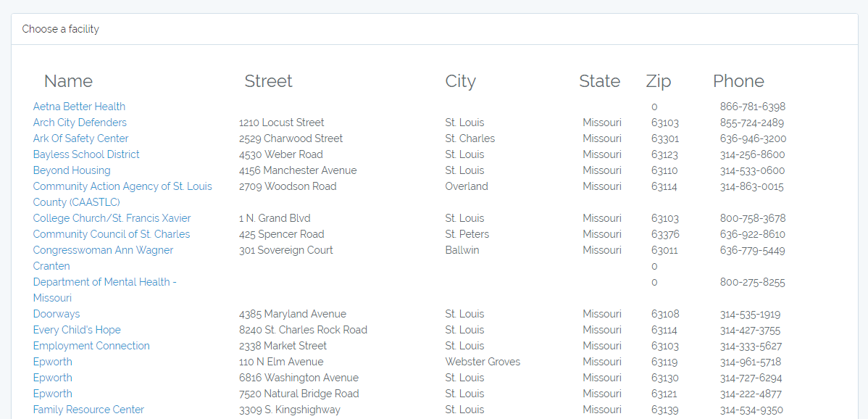868x419 pixels.
Task: Select Epworth on Natural Bridge Road
Action: point(53,394)
